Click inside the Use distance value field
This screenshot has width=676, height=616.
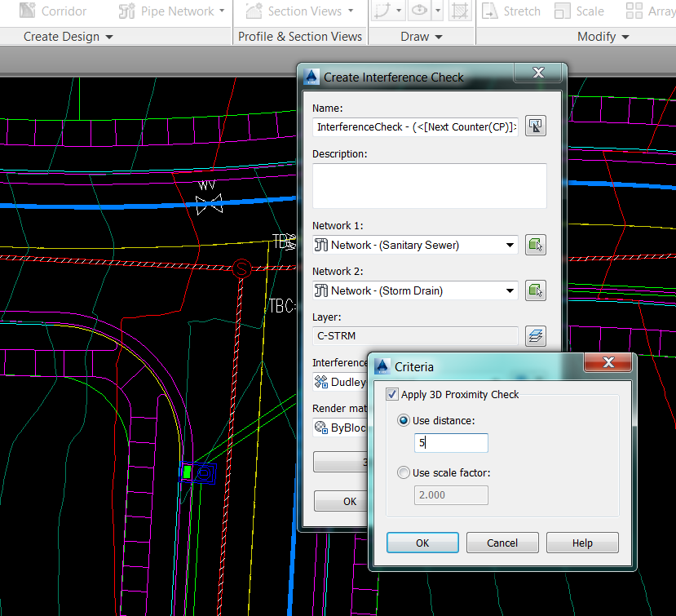[x=450, y=442]
